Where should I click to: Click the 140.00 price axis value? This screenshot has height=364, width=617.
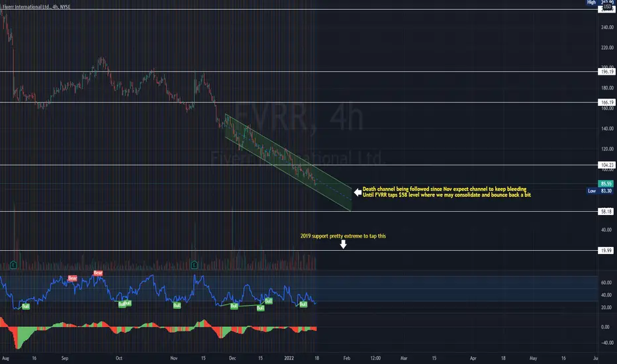[607, 128]
